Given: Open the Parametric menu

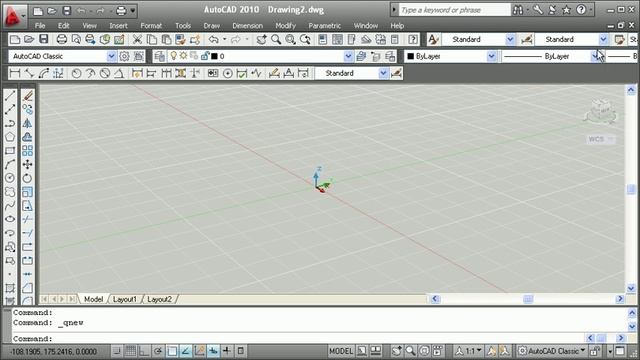Looking at the screenshot, I should [324, 25].
